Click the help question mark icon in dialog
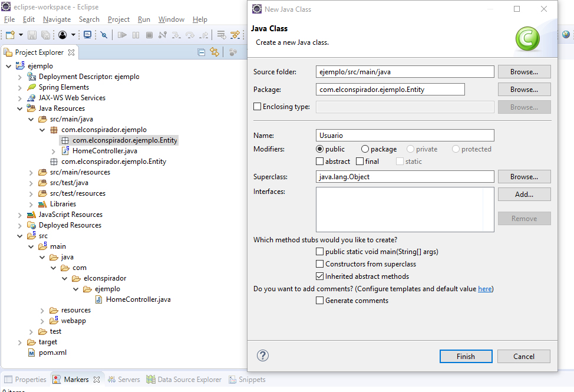This screenshot has width=574, height=392. pyautogui.click(x=262, y=355)
